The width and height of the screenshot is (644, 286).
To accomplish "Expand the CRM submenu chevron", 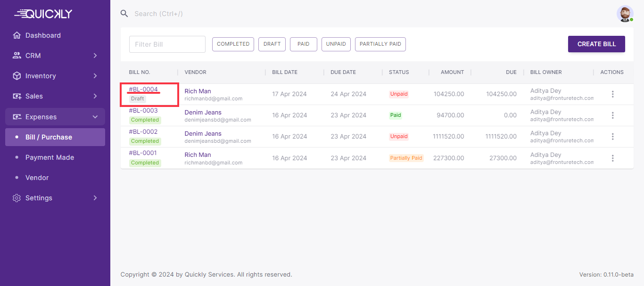I will pyautogui.click(x=95, y=56).
